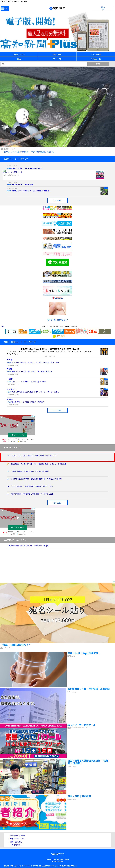
Task: Open the 国際 category heading
Action: pyautogui.click(x=10, y=399)
